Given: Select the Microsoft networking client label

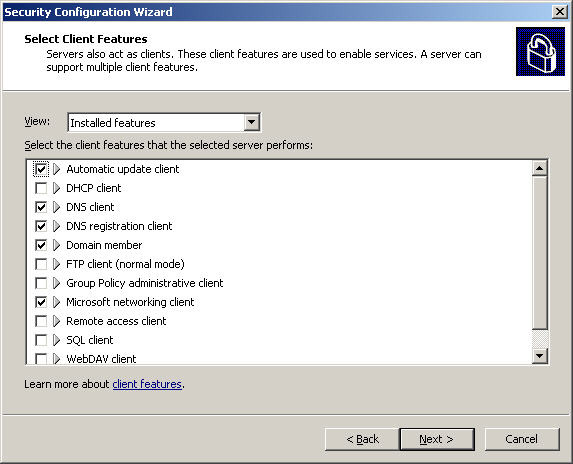Looking at the screenshot, I should (x=130, y=302).
